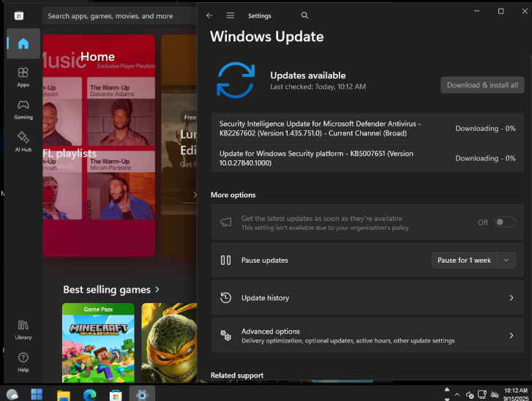Click the Windows Update page title

266,37
